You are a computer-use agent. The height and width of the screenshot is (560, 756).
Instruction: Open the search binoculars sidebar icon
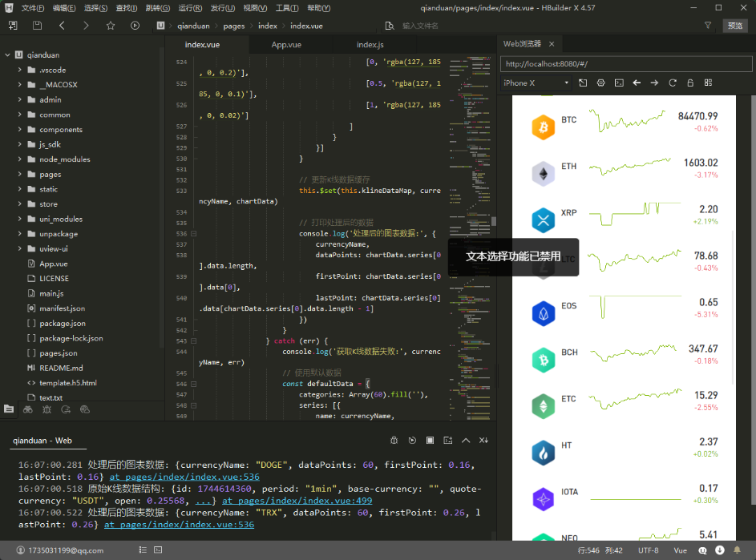(28, 409)
